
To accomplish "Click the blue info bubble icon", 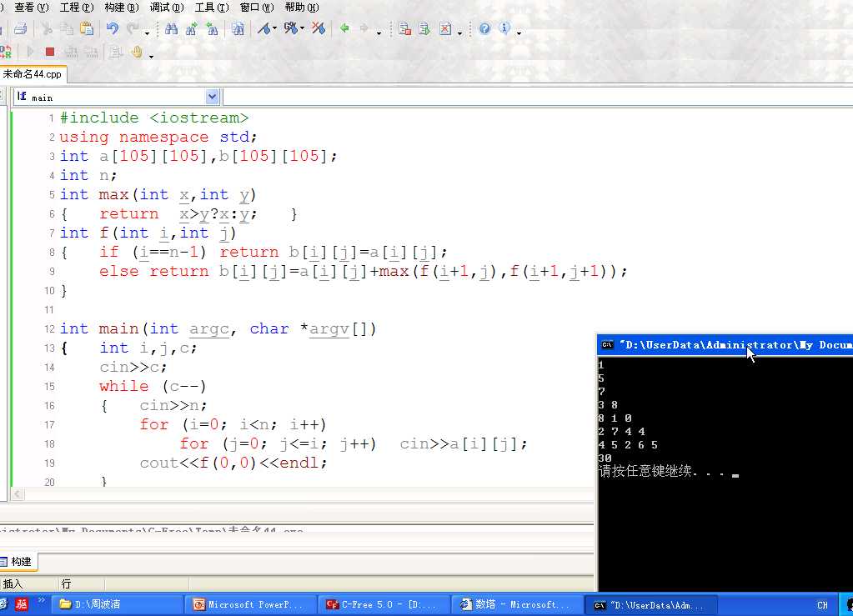I will click(x=504, y=28).
